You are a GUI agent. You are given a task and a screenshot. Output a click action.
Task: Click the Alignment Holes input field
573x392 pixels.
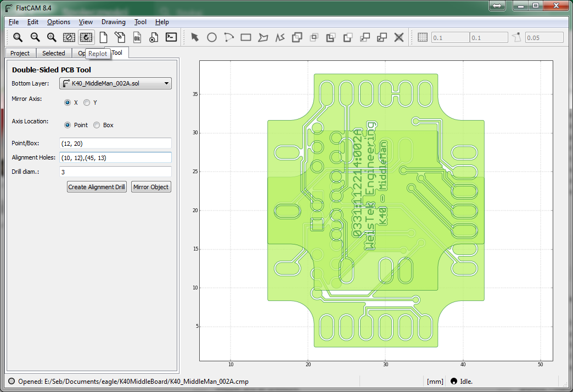(x=115, y=157)
